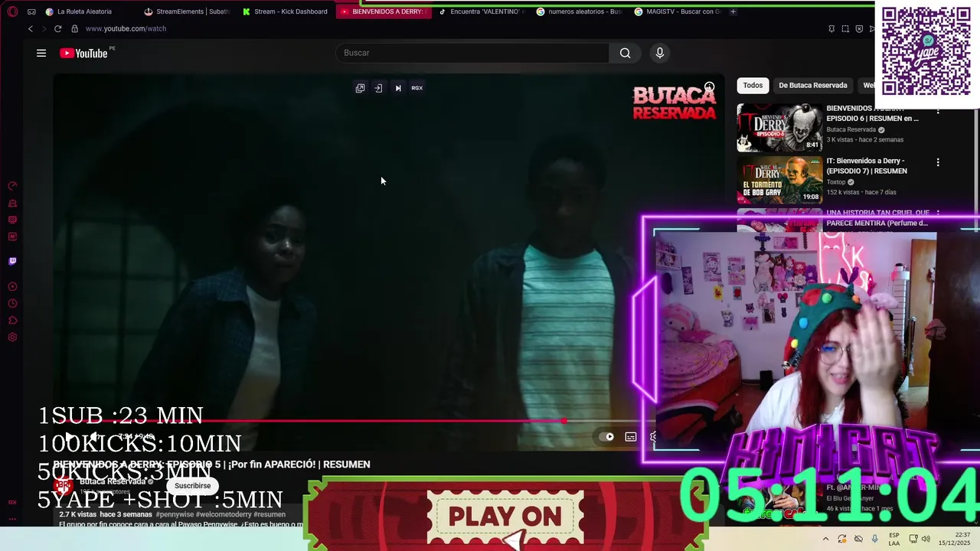Click the detach-to-sidebar icon above player
Image resolution: width=980 pixels, height=551 pixels.
pyautogui.click(x=378, y=88)
